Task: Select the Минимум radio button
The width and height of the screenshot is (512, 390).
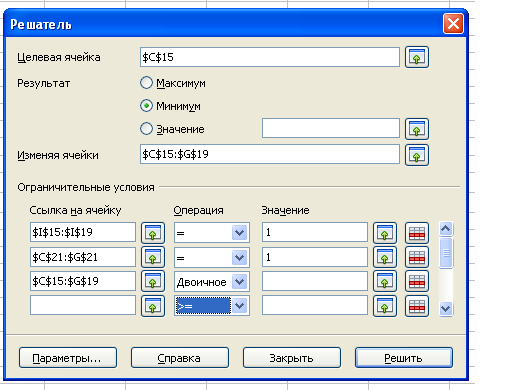Action: [x=146, y=106]
